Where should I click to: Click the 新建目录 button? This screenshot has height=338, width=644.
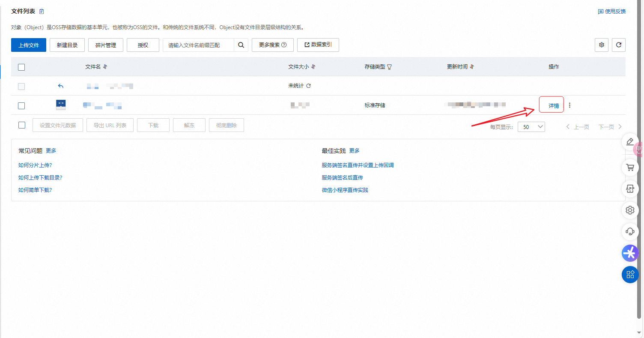tap(67, 45)
